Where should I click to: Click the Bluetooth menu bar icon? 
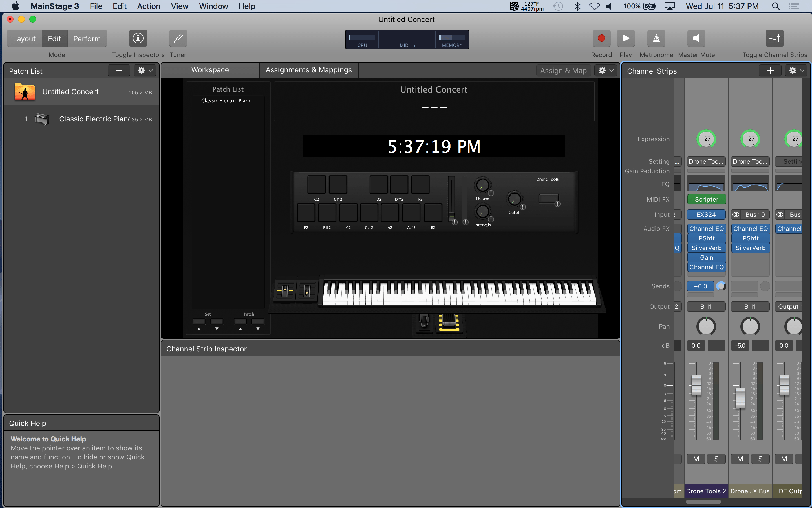(577, 6)
